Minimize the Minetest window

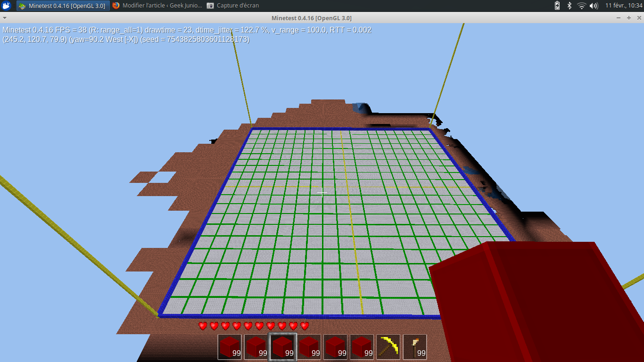pyautogui.click(x=619, y=18)
